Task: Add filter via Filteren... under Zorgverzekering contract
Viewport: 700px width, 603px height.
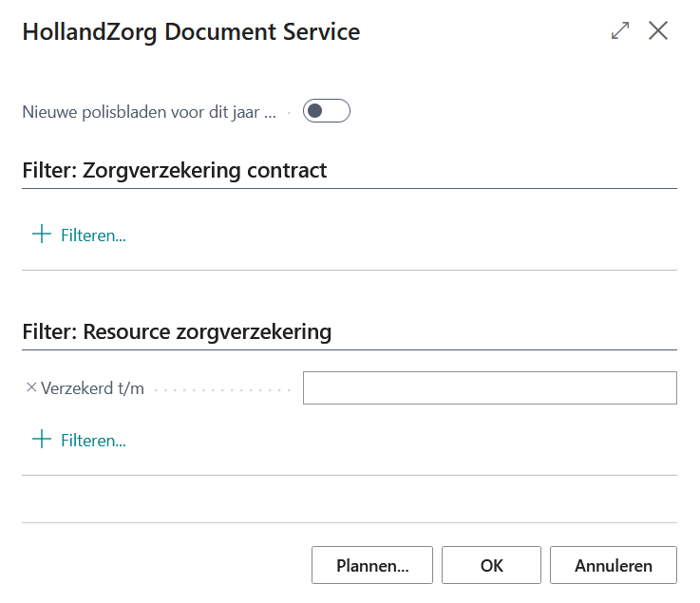Action: (93, 236)
